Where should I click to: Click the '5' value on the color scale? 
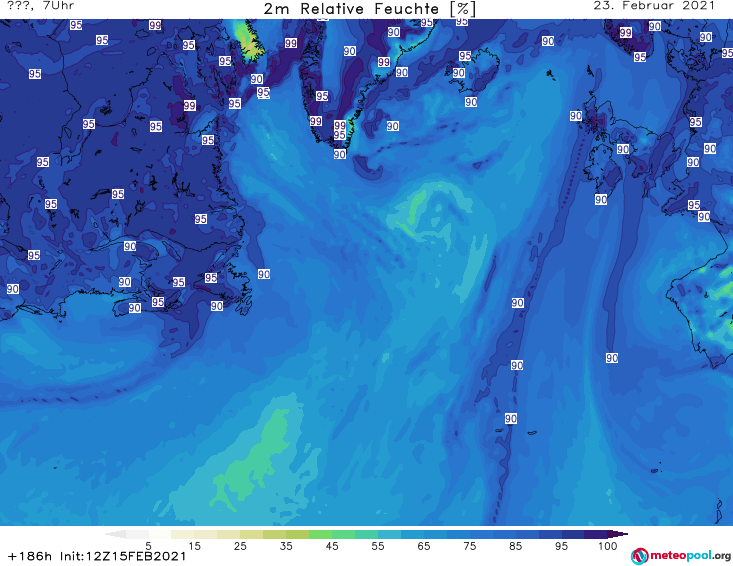[148, 546]
